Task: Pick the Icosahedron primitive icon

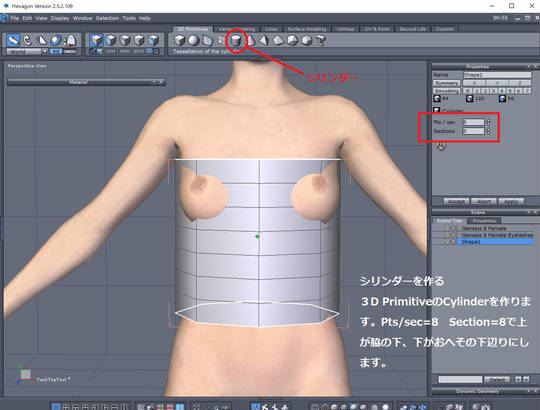Action: pos(306,41)
